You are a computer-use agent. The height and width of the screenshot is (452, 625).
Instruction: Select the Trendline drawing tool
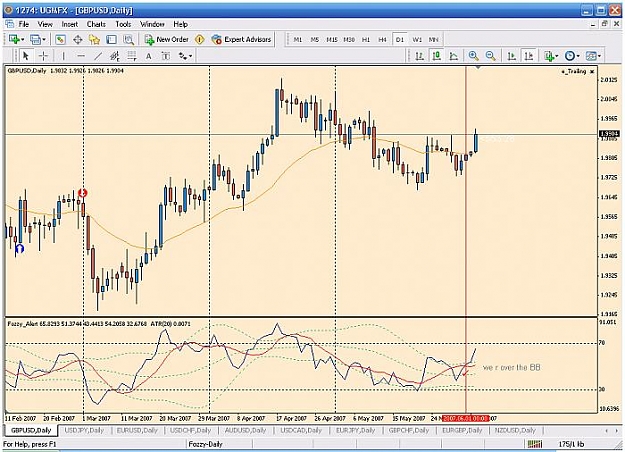pyautogui.click(x=98, y=56)
